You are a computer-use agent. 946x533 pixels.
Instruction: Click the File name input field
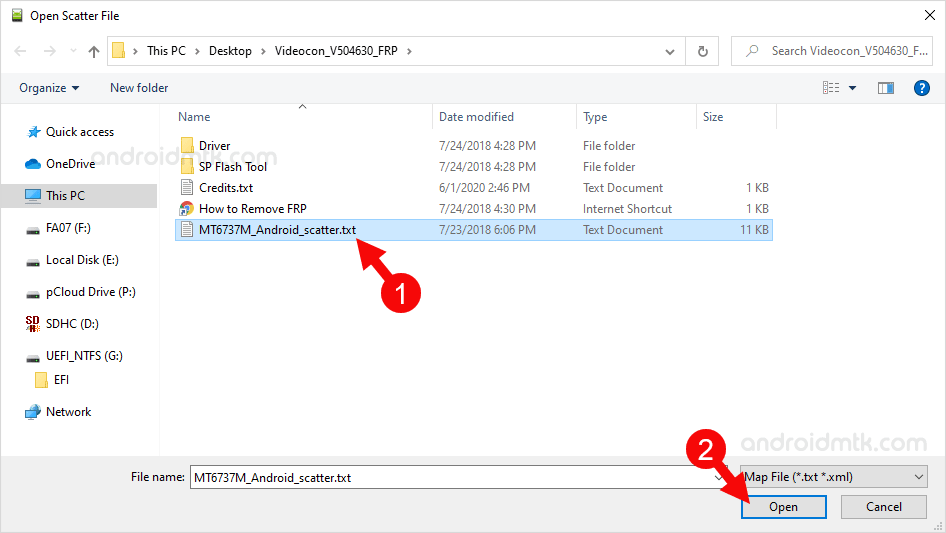tap(450, 477)
